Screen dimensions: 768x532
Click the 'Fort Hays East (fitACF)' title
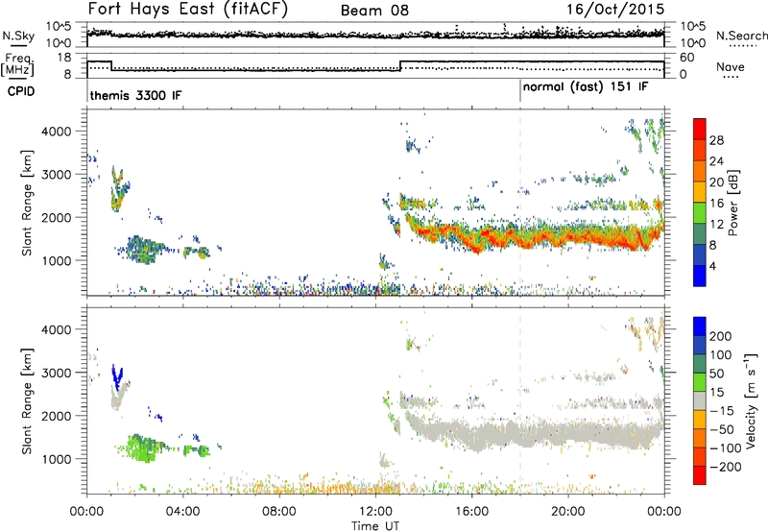[x=187, y=9]
